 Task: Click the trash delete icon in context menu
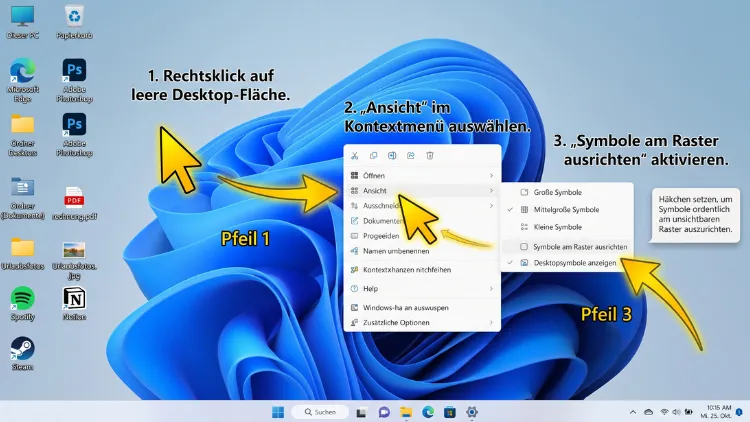(x=430, y=155)
